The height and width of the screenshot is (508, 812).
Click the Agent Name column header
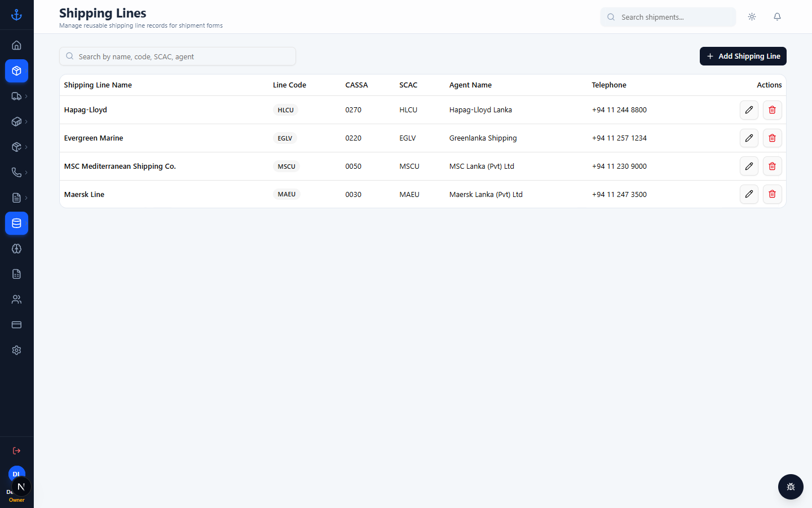(470, 85)
